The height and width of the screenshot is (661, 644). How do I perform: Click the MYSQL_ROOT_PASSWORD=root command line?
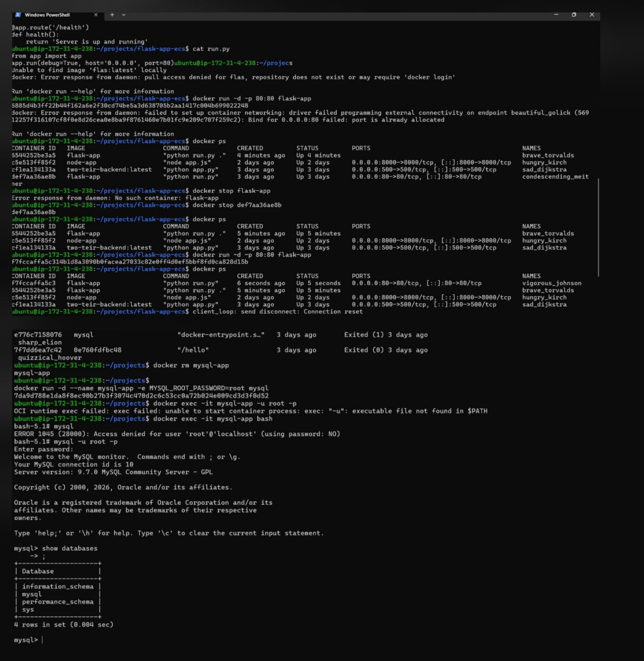(x=141, y=388)
